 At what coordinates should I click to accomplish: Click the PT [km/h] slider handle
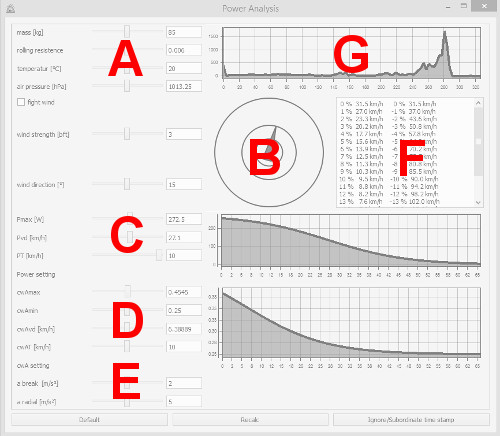pos(159,255)
